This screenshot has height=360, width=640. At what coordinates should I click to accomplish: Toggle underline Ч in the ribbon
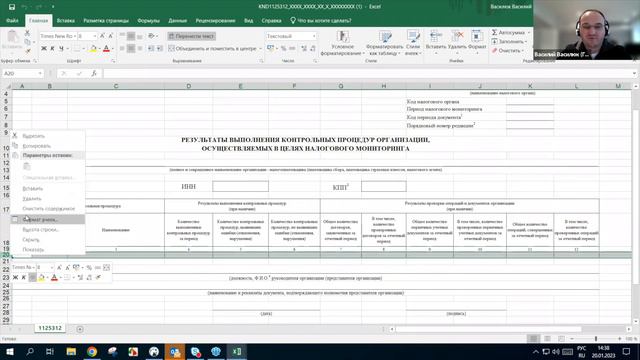coord(61,49)
